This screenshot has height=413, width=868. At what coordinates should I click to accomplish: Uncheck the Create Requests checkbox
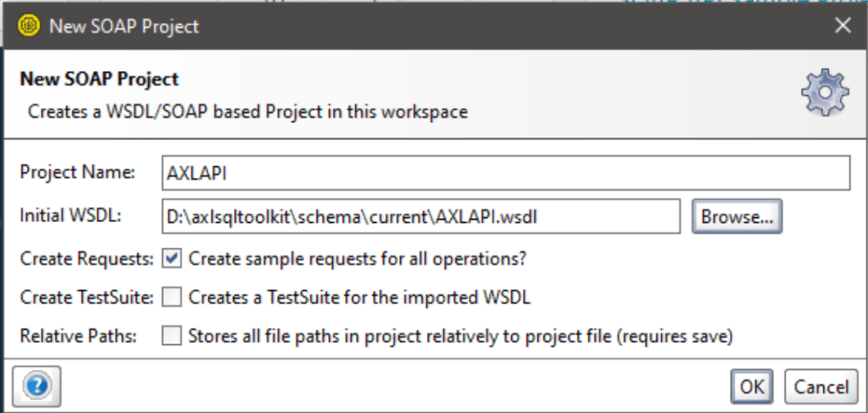click(x=172, y=258)
